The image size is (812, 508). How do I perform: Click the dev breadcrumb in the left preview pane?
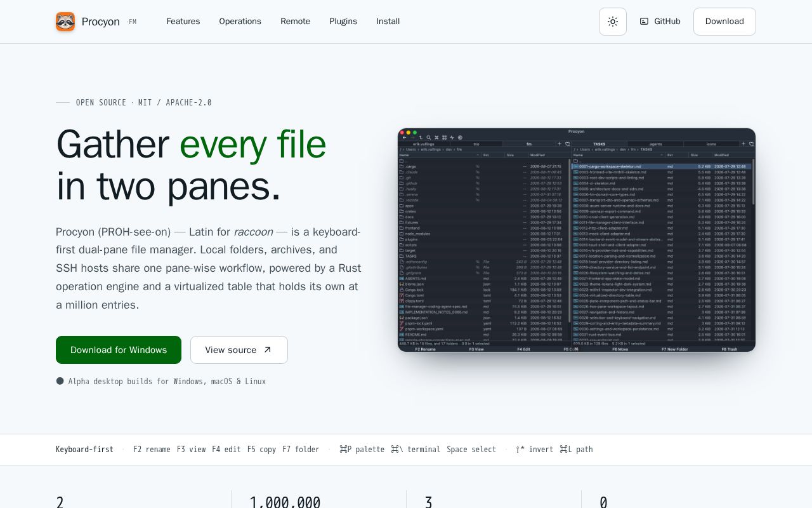449,149
